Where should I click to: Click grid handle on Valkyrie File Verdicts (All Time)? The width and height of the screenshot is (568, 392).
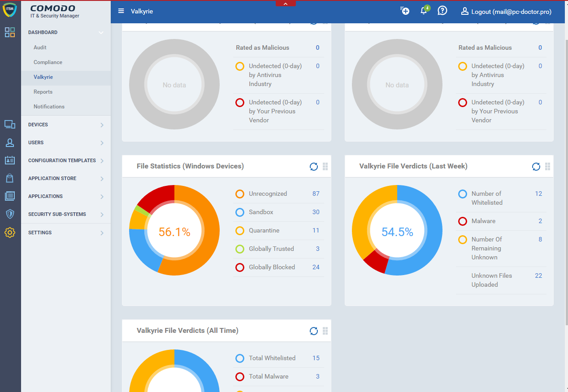(x=325, y=331)
